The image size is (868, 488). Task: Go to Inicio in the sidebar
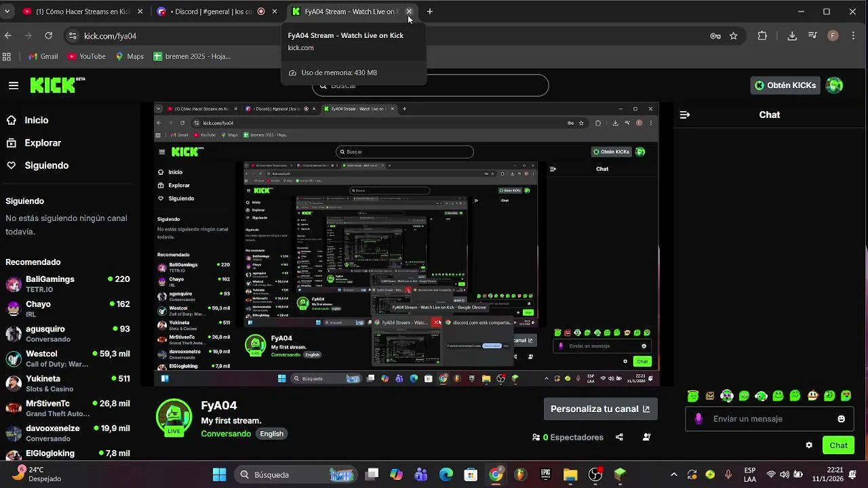point(37,120)
